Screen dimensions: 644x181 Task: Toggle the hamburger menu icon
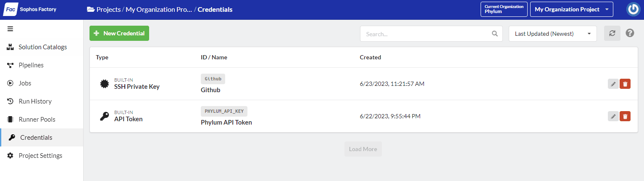tap(11, 29)
